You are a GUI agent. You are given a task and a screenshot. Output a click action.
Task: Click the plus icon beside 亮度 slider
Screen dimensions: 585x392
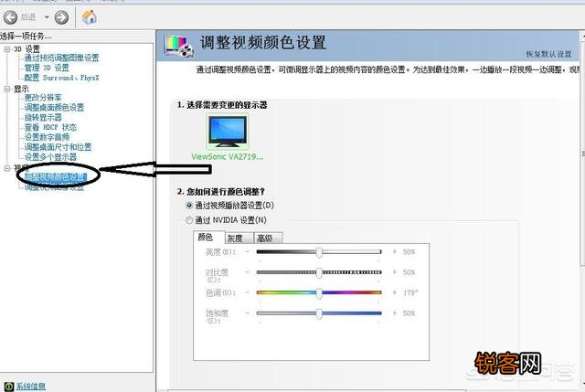point(394,252)
